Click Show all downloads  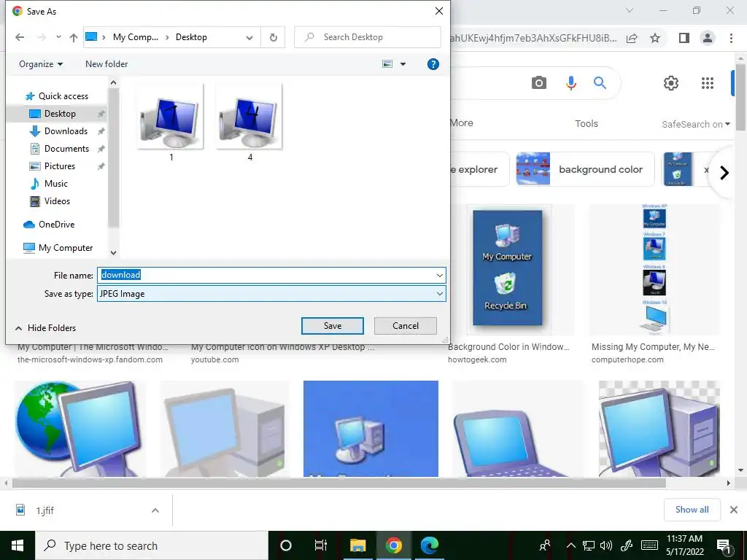coord(692,510)
